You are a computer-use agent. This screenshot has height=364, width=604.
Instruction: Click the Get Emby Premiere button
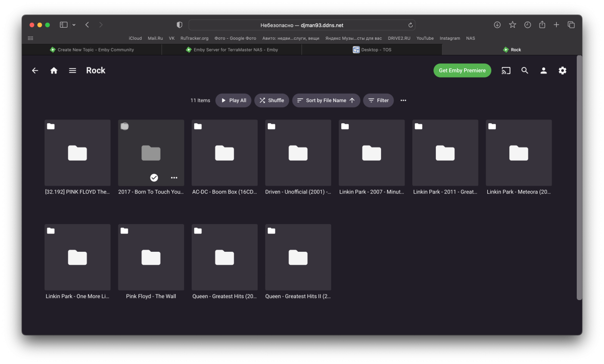pos(462,70)
